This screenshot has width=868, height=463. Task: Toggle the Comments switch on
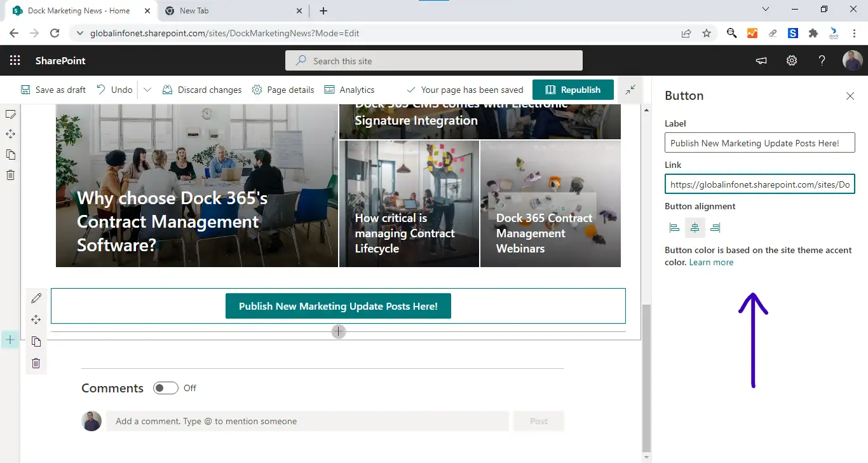[x=166, y=388]
